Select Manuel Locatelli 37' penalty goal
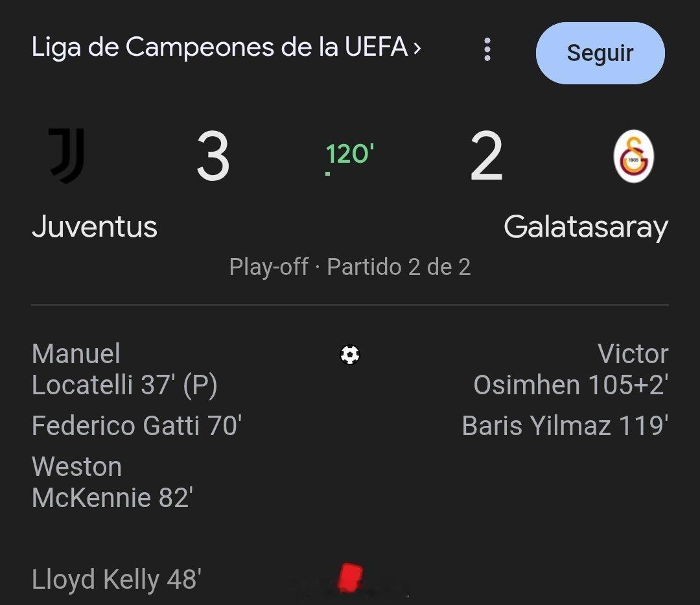The image size is (700, 605). [x=124, y=370]
